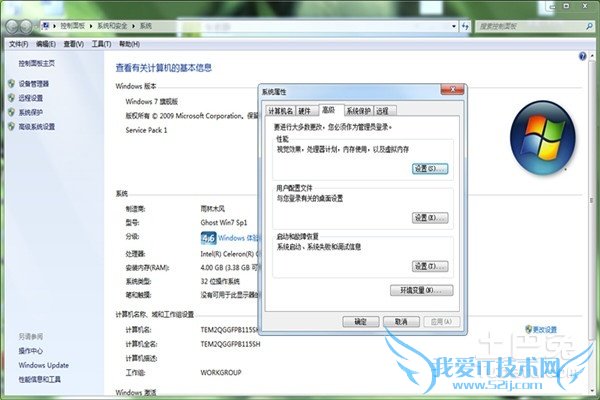Expand the 控制面板 breadcrumb arrow
The width and height of the screenshot is (600, 400).
(x=91, y=26)
